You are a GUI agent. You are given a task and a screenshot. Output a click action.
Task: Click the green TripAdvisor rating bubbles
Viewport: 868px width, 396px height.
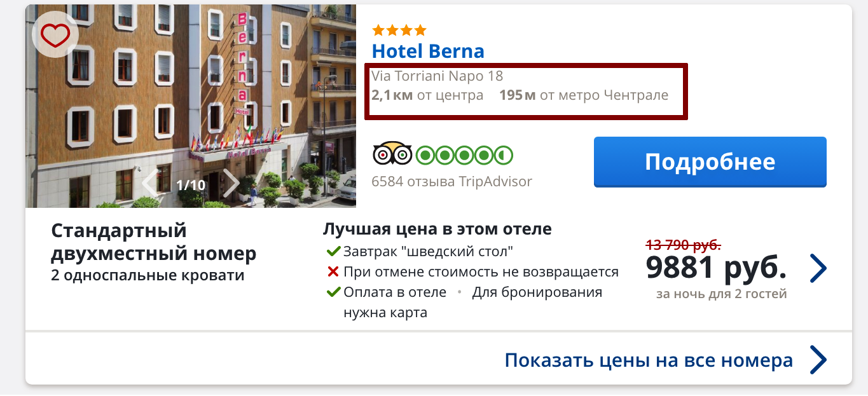click(464, 154)
